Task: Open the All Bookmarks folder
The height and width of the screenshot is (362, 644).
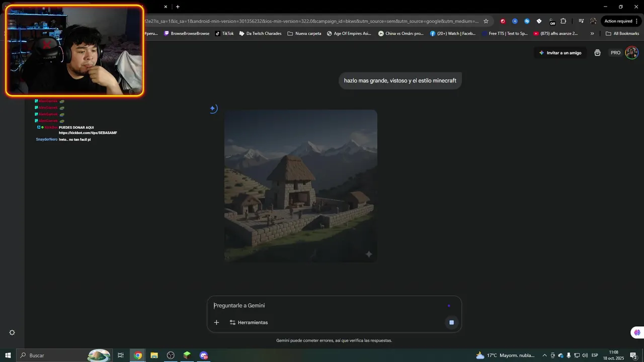Action: click(622, 34)
